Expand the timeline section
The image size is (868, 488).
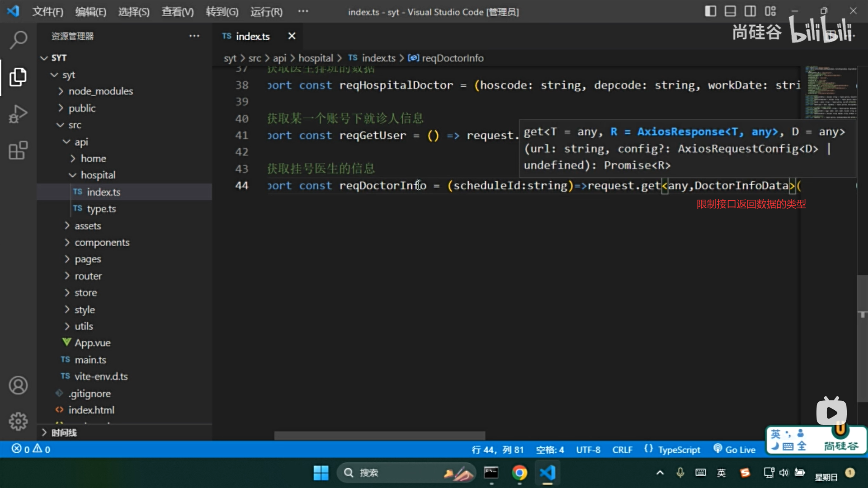pyautogui.click(x=63, y=432)
